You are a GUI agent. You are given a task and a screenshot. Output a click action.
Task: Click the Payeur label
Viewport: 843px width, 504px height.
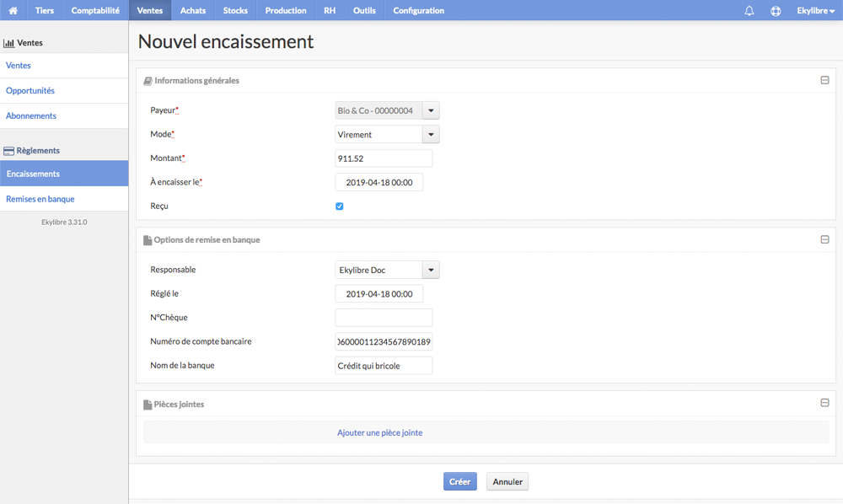[x=164, y=110]
